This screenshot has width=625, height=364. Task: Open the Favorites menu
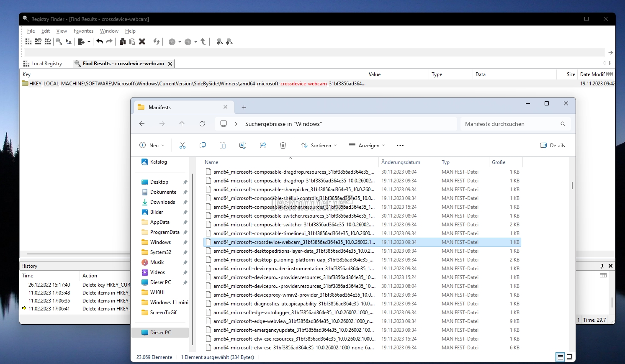83,31
